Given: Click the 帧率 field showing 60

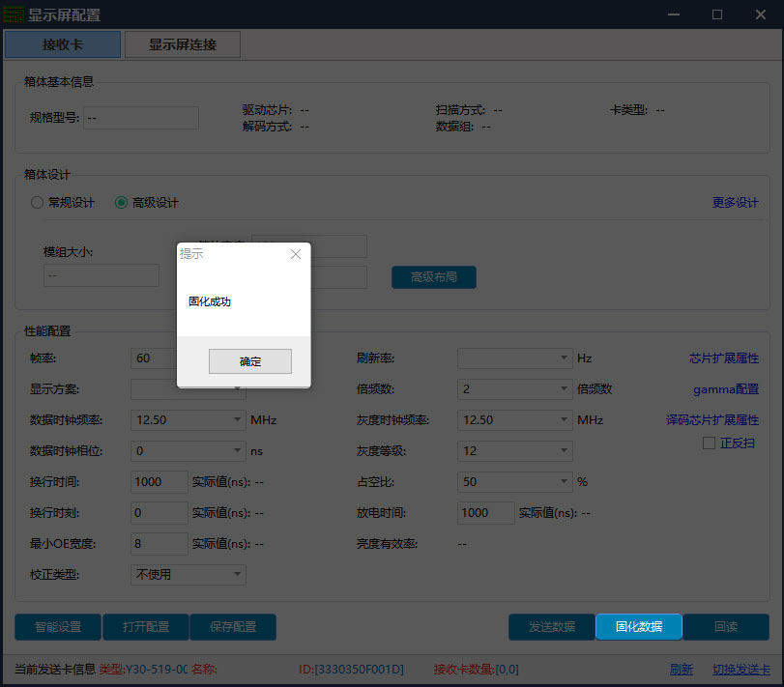Looking at the screenshot, I should (154, 358).
